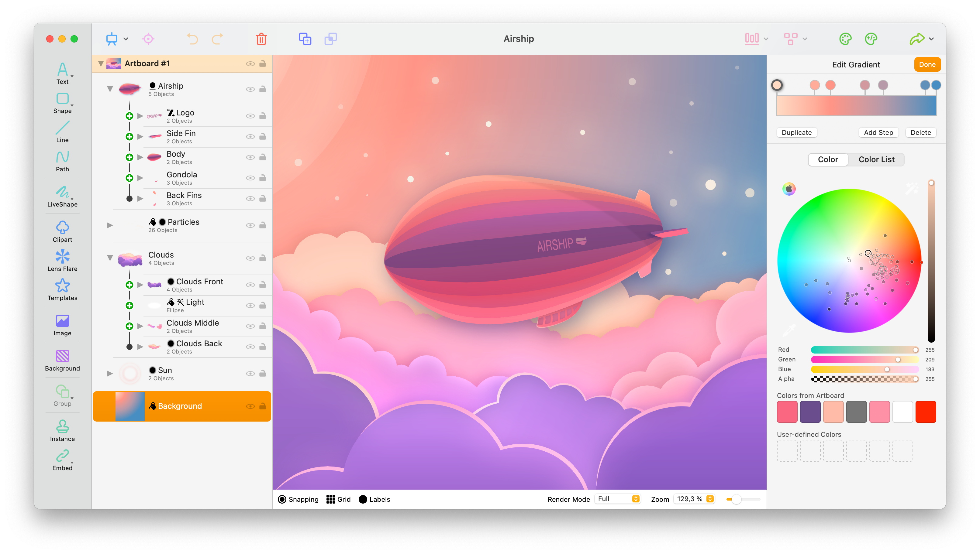980x554 pixels.
Task: Open the green code palette icon
Action: coord(871,39)
